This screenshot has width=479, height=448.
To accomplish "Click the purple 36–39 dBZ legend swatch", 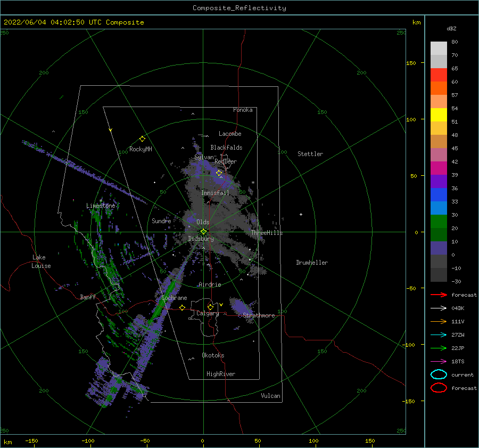I will point(439,181).
